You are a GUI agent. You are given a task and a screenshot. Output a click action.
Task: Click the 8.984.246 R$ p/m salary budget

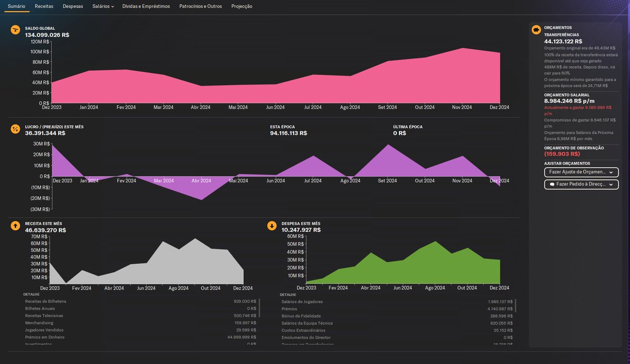(x=570, y=101)
